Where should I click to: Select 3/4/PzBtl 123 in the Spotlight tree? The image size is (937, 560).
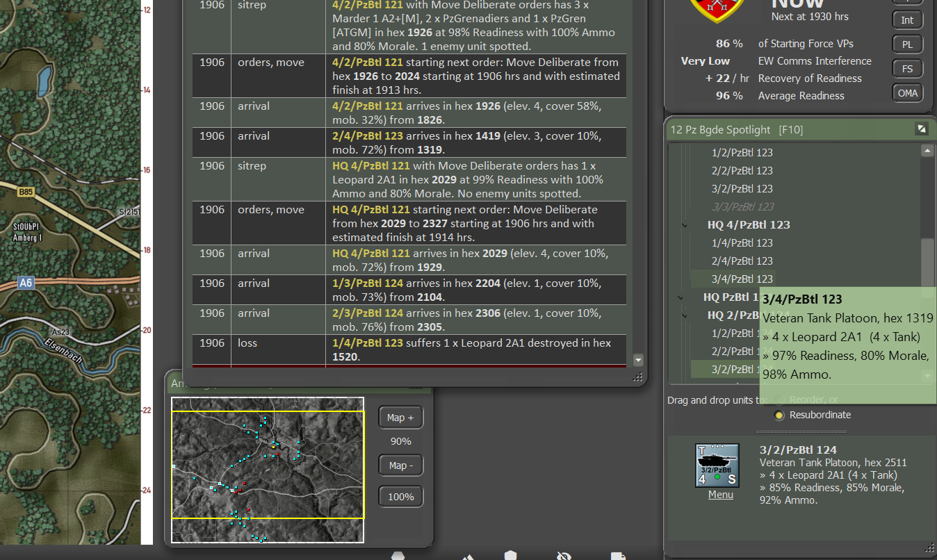coord(742,279)
